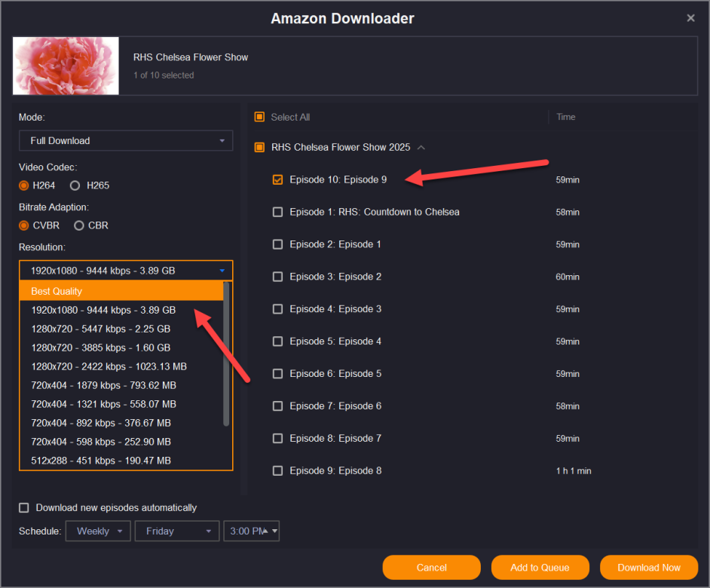This screenshot has width=710, height=588.
Task: Select 720x404 - 598 kbps option
Action: (x=121, y=442)
